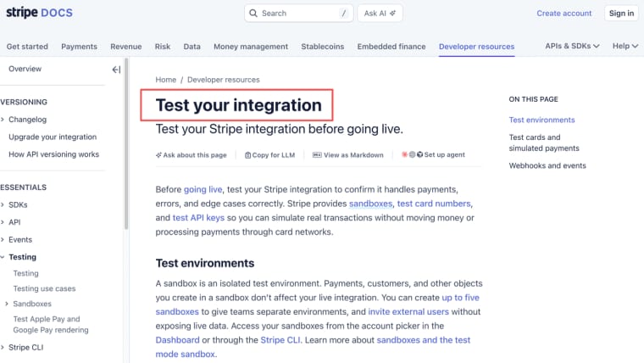Click the View as Markdown icon
This screenshot has height=363, width=644.
pyautogui.click(x=317, y=155)
